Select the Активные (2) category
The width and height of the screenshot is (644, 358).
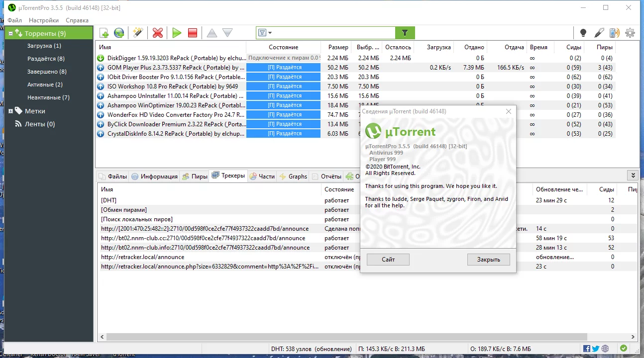(45, 85)
